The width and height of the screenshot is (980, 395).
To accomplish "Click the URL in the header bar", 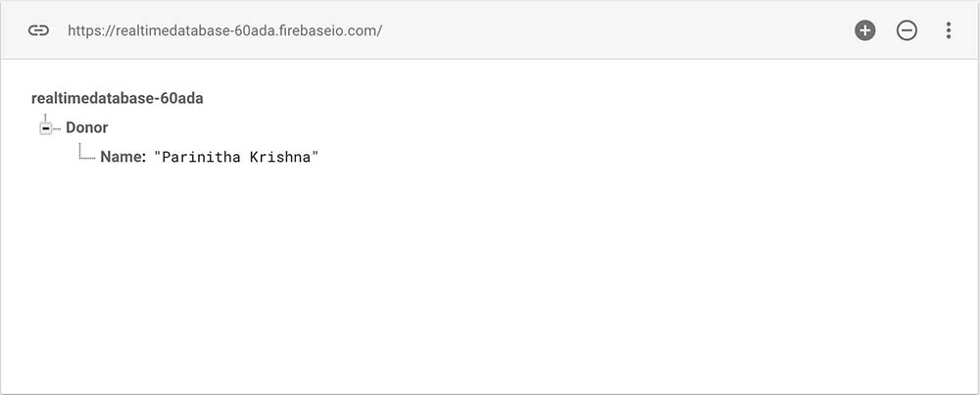I will (x=224, y=30).
